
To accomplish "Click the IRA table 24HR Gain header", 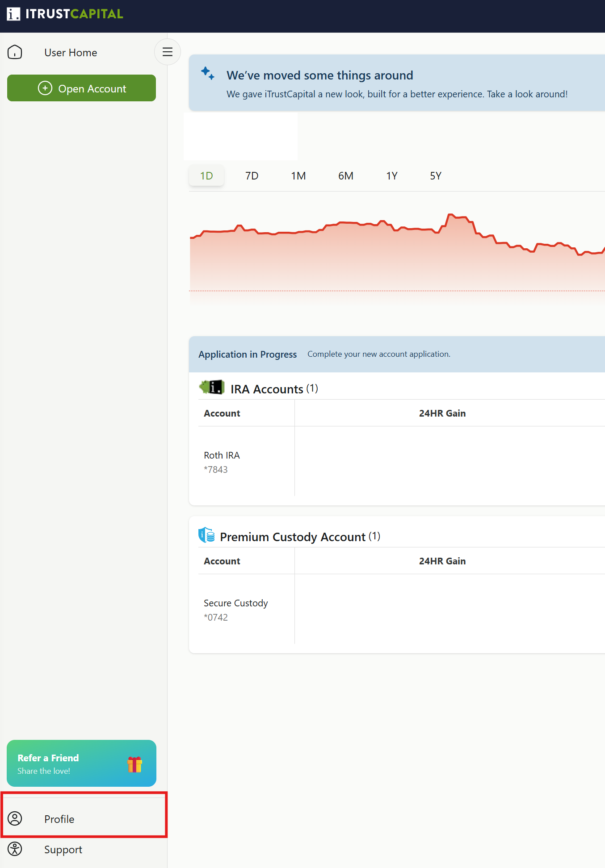I will pyautogui.click(x=442, y=413).
